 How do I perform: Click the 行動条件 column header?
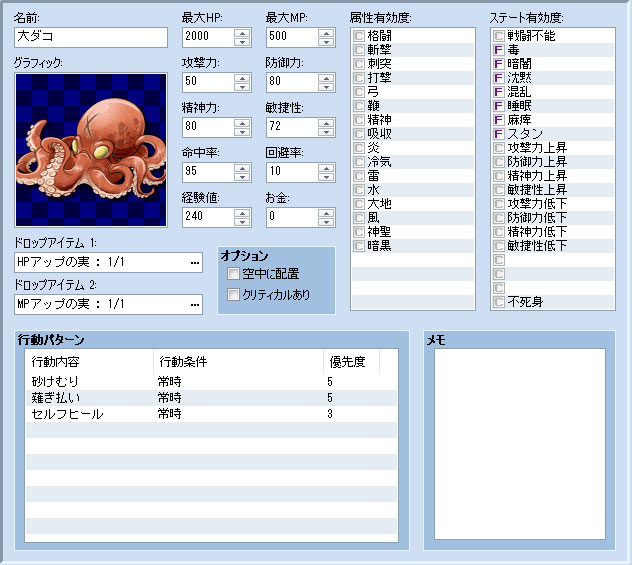pos(237,361)
